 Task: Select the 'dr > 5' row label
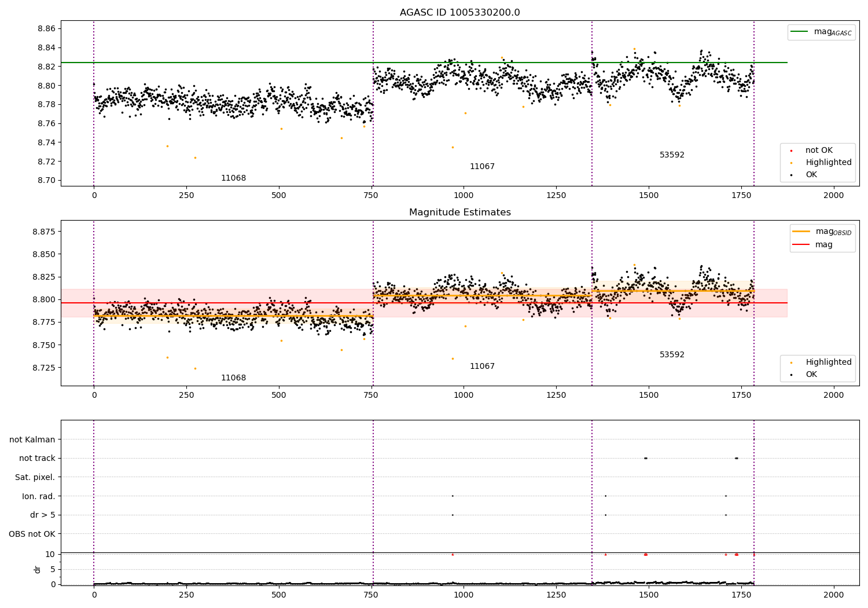pyautogui.click(x=43, y=515)
